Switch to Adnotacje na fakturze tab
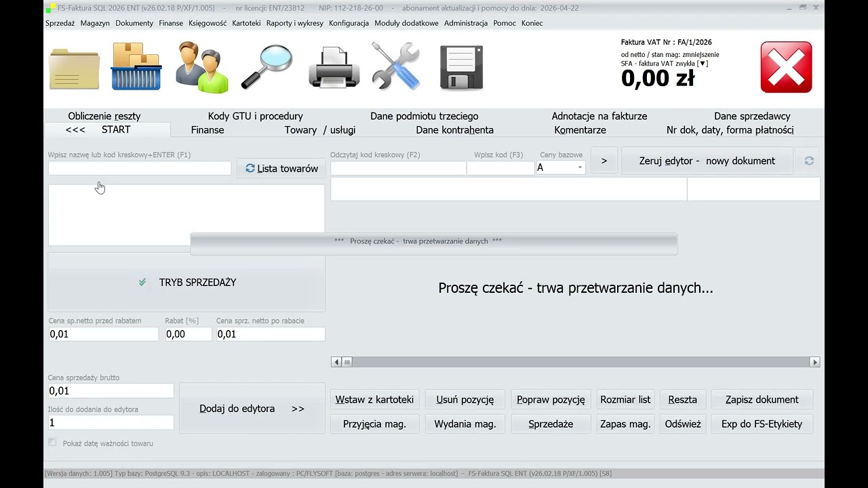Viewport: 868px width, 488px height. coord(599,116)
